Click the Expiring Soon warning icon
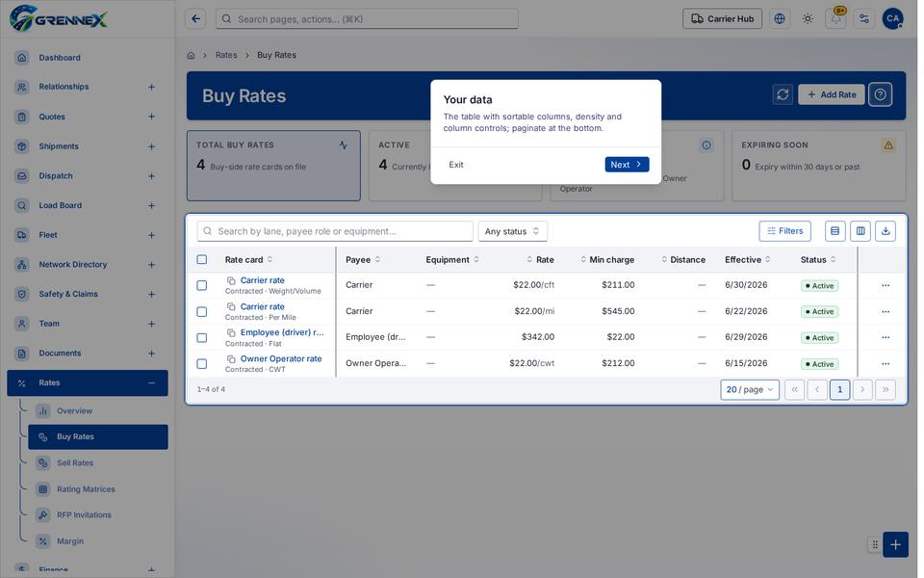This screenshot has width=924, height=578. [888, 145]
